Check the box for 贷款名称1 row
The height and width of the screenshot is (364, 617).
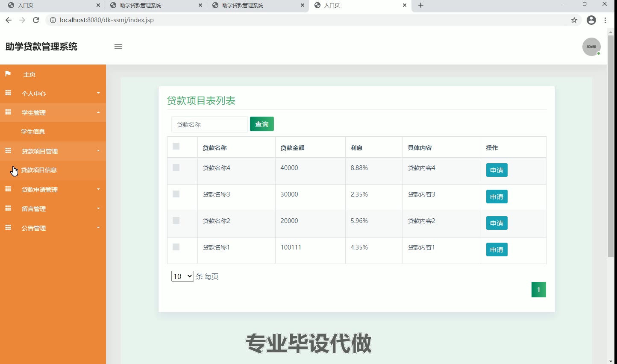[176, 247]
